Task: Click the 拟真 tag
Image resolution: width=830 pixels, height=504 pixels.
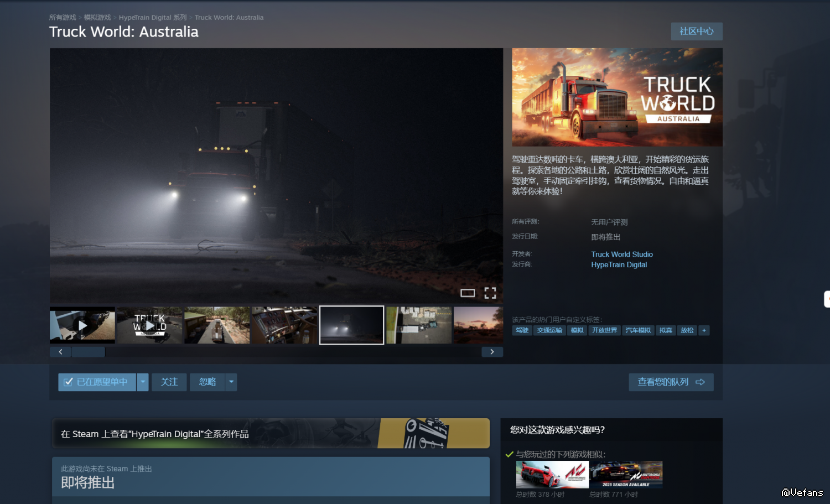Action: tap(666, 330)
